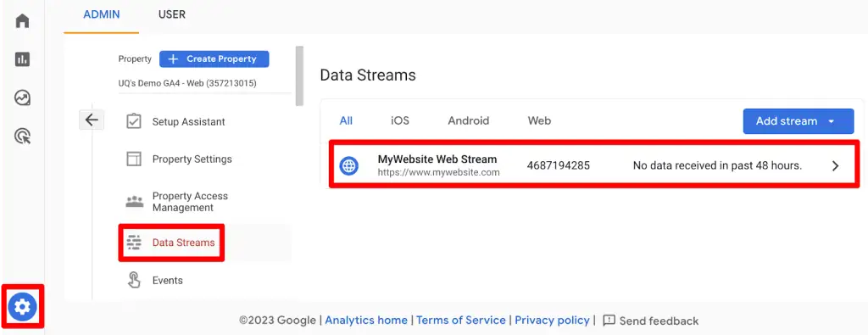Click the globe icon of MyWebsite Web Stream
Image resolution: width=868 pixels, height=335 pixels.
348,165
